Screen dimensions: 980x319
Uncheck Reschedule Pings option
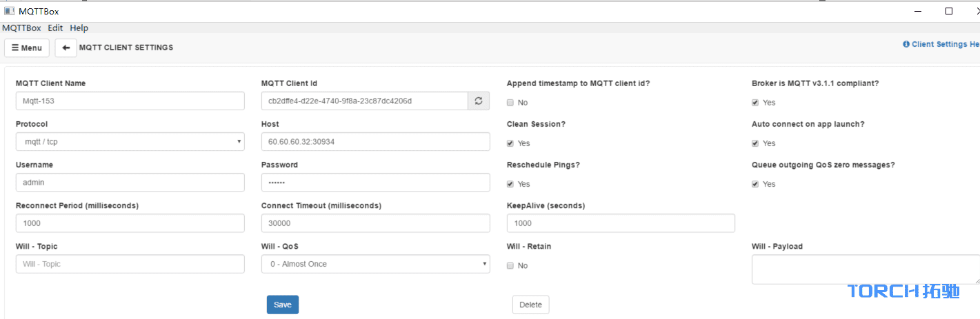pyautogui.click(x=510, y=184)
